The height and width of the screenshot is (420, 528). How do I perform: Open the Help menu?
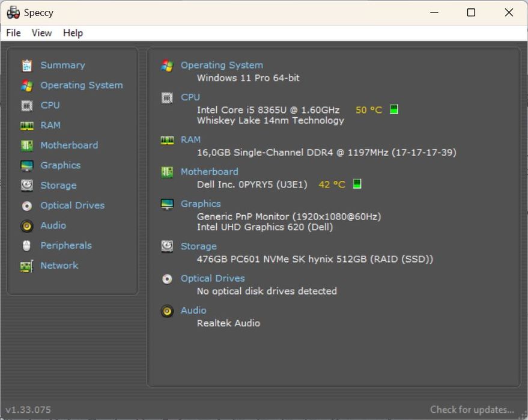[x=73, y=33]
